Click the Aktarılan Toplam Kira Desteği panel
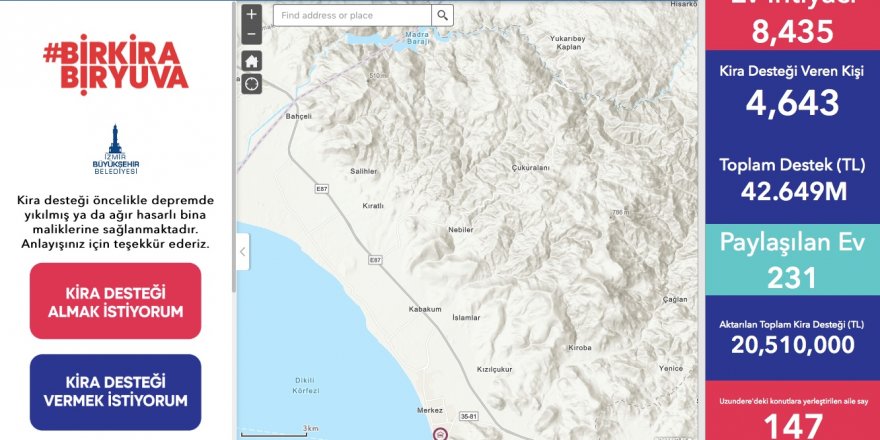Screen dimensions: 880x440 point(792,338)
